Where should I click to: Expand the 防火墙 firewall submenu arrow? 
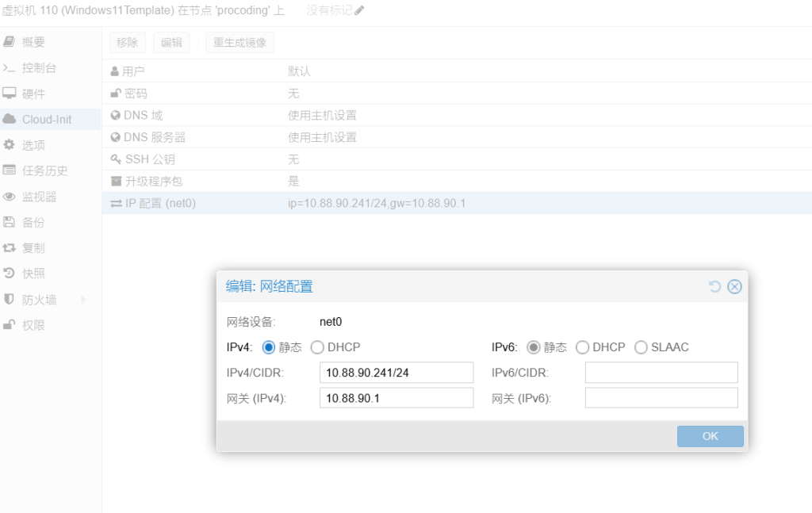point(83,300)
